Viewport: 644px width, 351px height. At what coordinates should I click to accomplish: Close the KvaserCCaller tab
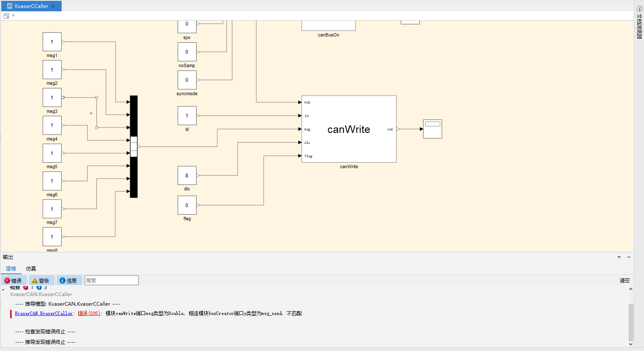53,6
